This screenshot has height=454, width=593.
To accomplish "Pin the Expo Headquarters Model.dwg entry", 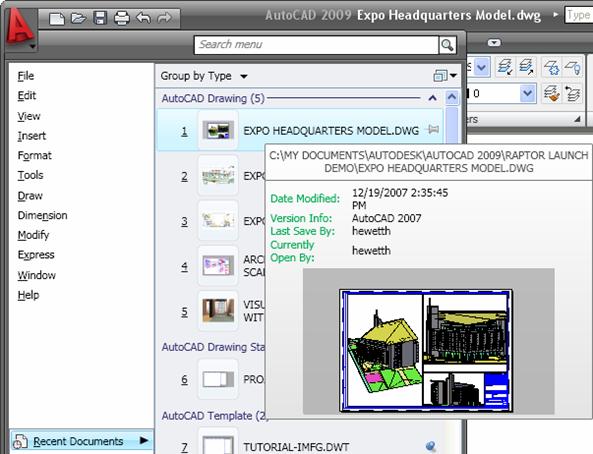I will 432,130.
